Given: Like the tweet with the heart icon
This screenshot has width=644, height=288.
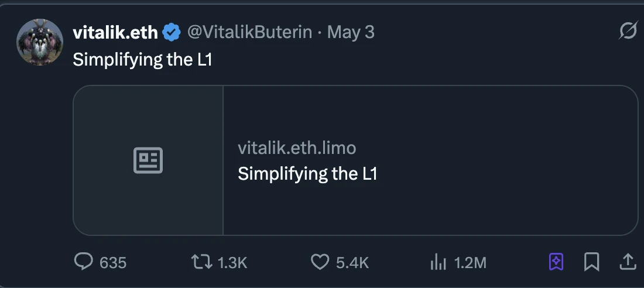Looking at the screenshot, I should click(320, 262).
